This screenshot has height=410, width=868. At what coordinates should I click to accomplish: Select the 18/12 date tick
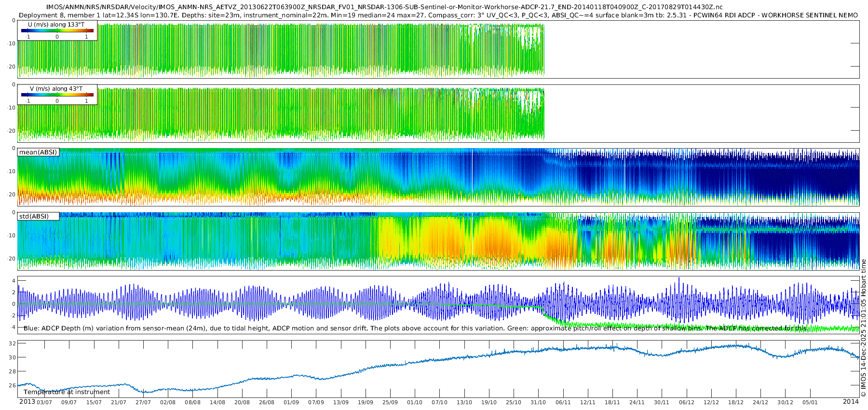(x=736, y=402)
